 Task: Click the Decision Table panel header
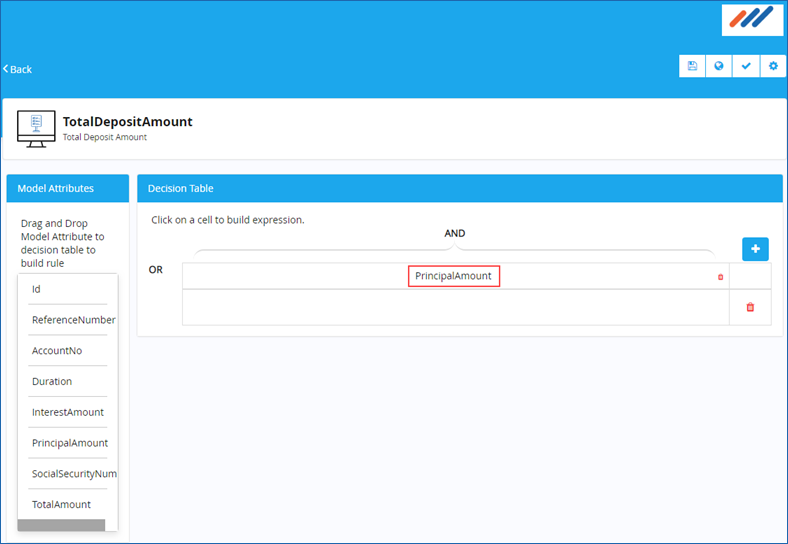pos(460,188)
